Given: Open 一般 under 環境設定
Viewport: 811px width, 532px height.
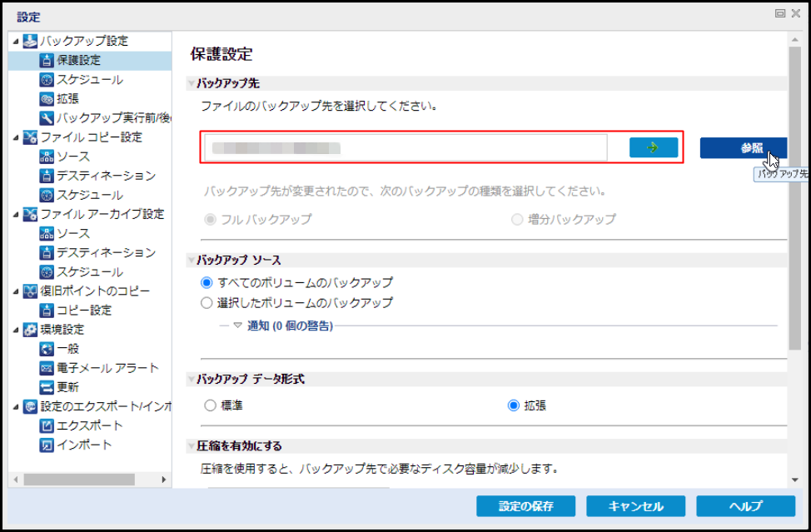Looking at the screenshot, I should pyautogui.click(x=68, y=349).
